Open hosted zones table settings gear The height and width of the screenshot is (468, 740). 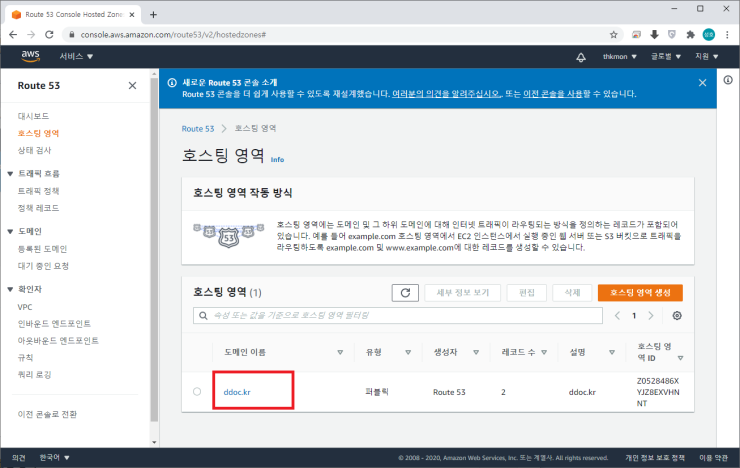point(677,316)
